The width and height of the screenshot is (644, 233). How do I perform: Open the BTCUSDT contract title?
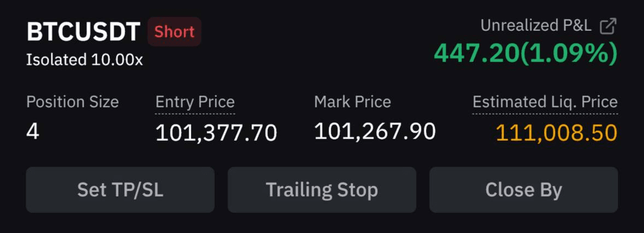(84, 32)
